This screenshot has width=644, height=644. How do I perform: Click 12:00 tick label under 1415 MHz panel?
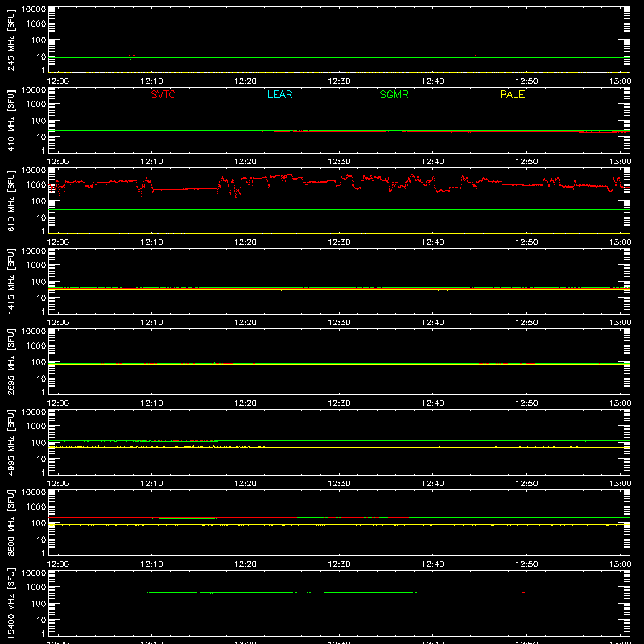58,323
